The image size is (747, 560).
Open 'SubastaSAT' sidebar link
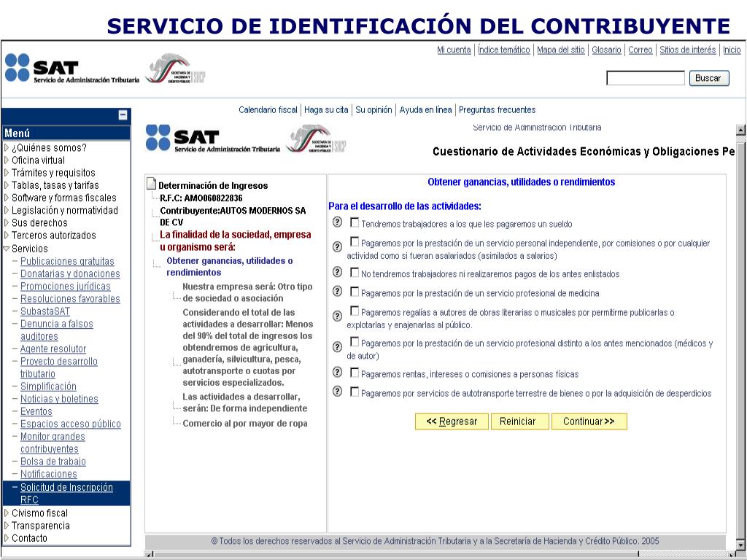[x=45, y=311]
